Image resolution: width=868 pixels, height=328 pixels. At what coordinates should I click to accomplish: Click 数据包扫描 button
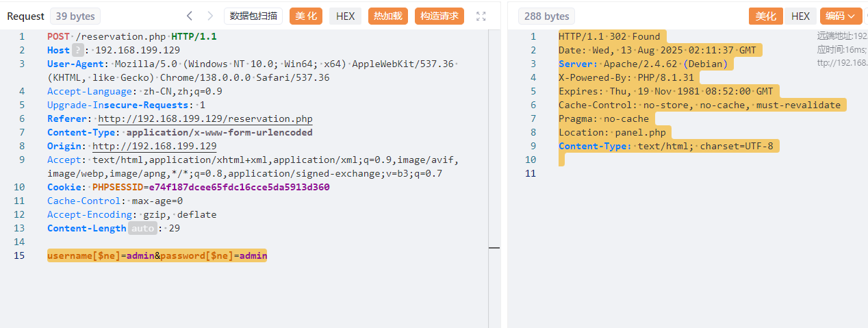253,16
